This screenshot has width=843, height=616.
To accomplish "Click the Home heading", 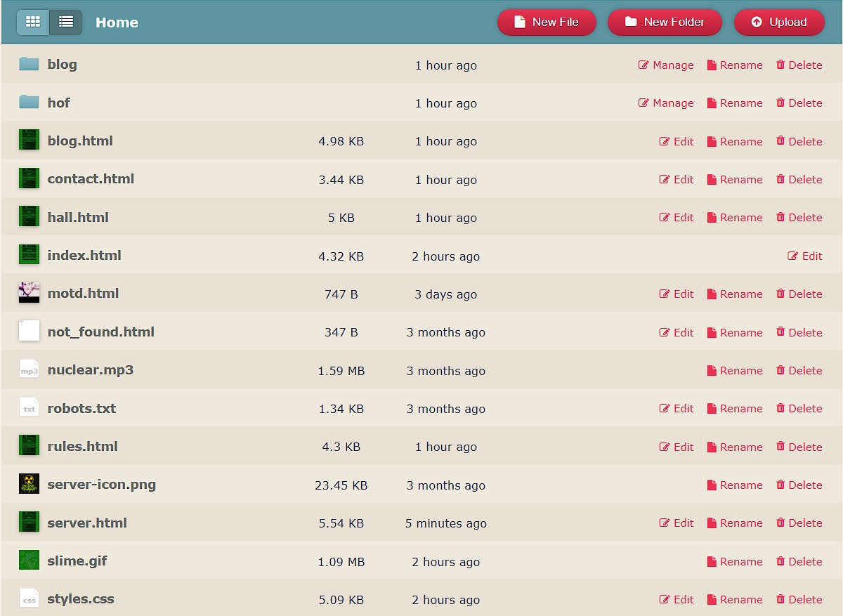I will [117, 22].
